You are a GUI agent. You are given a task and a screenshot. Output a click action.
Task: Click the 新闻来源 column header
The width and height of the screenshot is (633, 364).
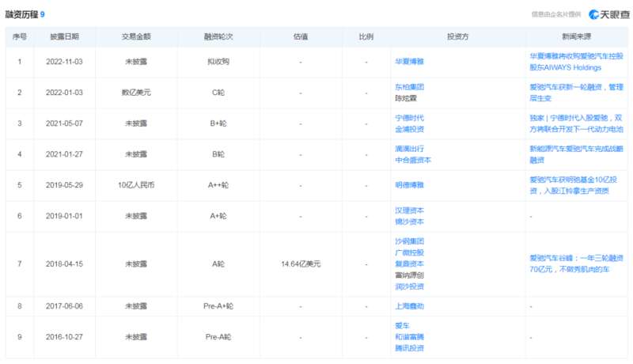pyautogui.click(x=576, y=36)
